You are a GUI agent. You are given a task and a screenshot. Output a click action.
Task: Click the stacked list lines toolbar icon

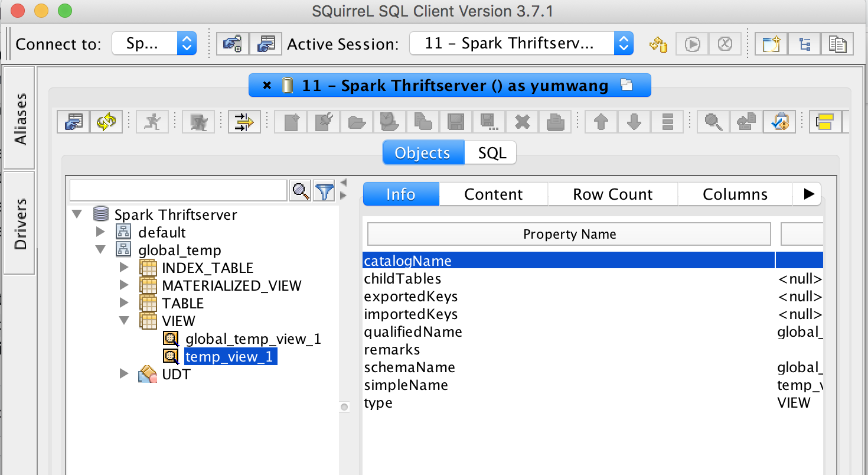[x=667, y=122]
